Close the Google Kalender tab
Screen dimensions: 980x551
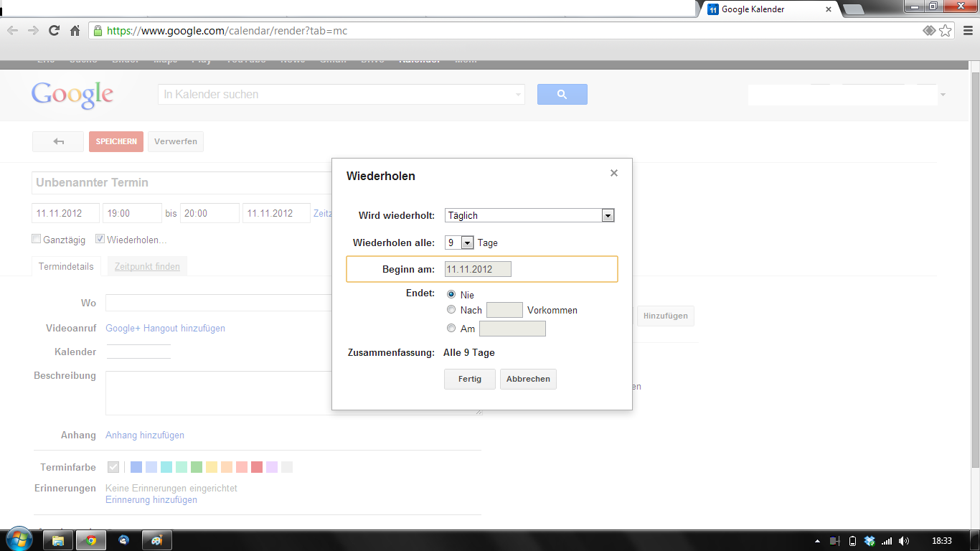[x=829, y=9]
